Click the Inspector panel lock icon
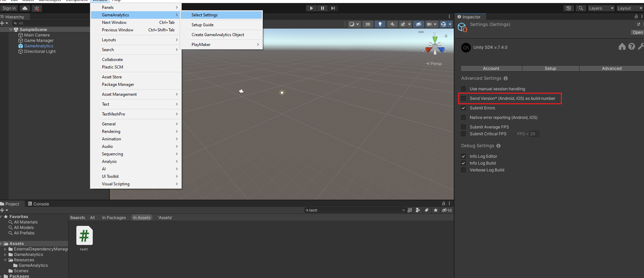The height and width of the screenshot is (278, 644). tap(636, 16)
